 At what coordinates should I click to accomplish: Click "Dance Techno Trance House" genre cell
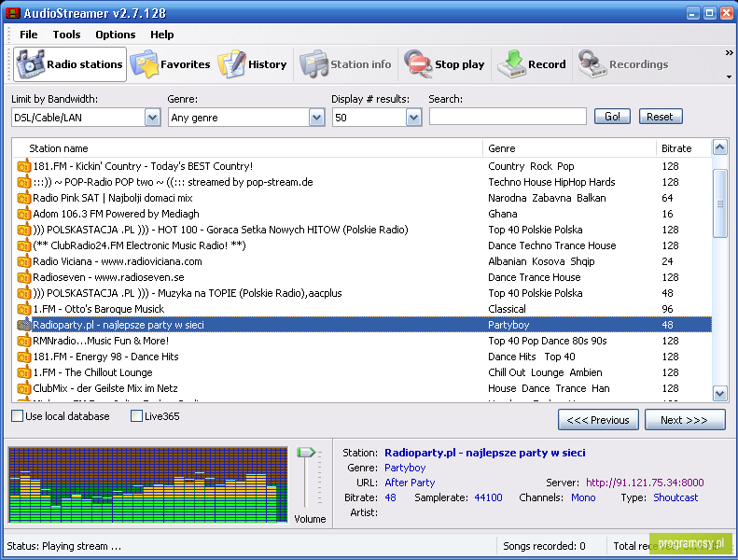pos(551,245)
